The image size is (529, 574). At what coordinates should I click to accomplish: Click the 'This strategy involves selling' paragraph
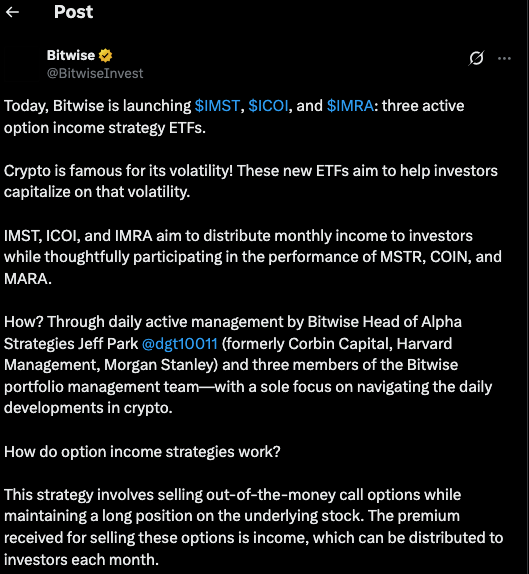click(253, 527)
